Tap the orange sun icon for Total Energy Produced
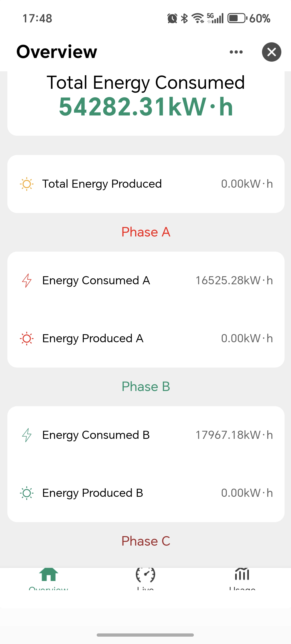291x644 pixels. coord(26,184)
